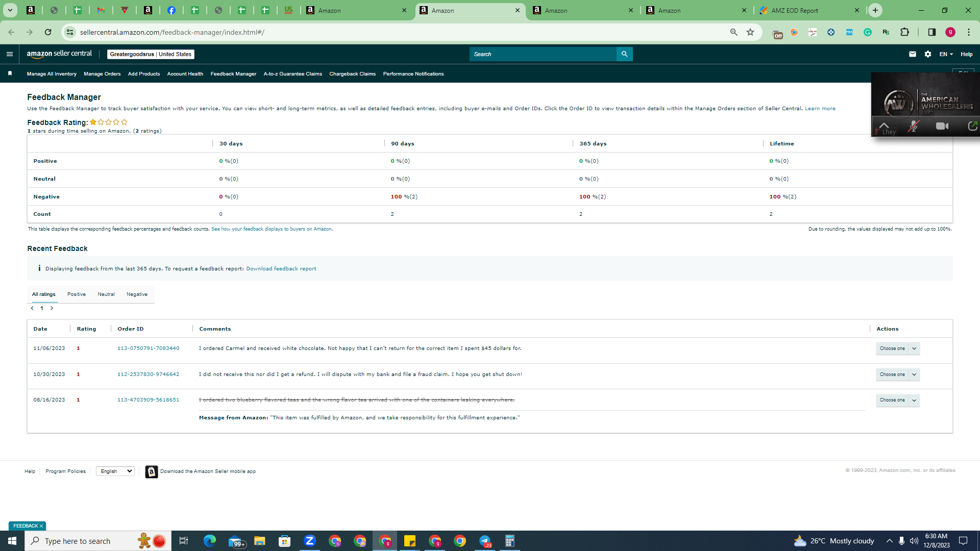Image resolution: width=980 pixels, height=551 pixels.
Task: Click the search magnifier button
Action: (x=624, y=54)
